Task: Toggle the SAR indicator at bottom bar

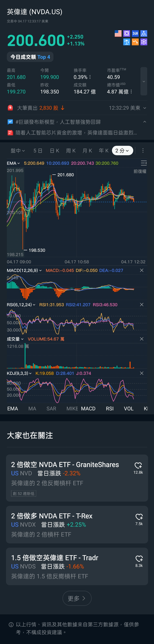Action: 51,408
